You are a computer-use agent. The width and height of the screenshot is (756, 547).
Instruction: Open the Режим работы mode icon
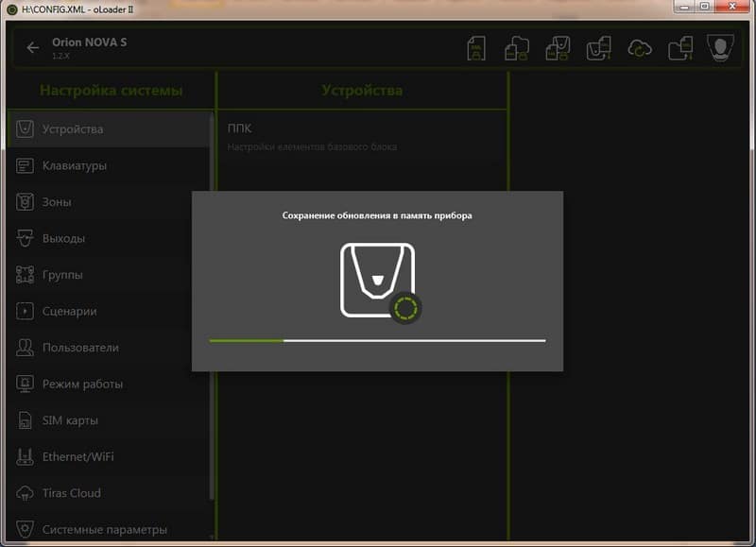[25, 385]
